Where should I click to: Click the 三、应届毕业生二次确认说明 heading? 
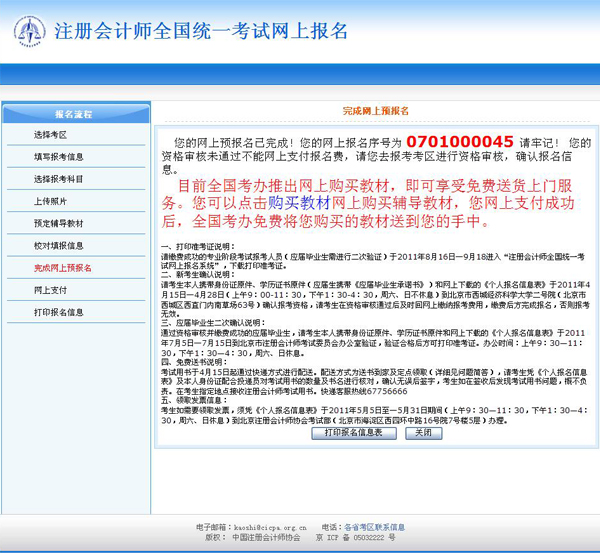pos(213,323)
